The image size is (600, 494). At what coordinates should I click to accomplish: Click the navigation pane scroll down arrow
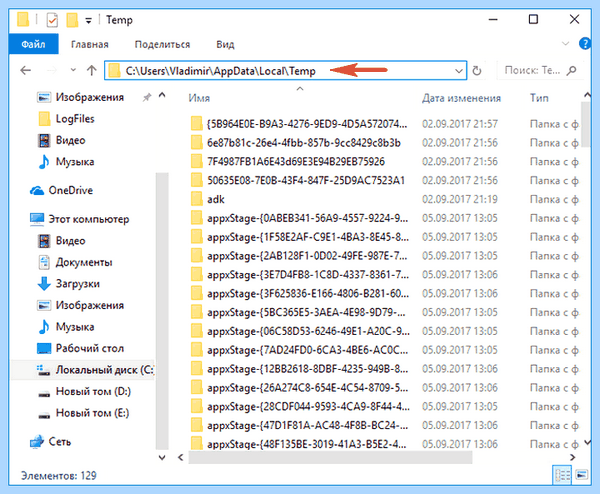[x=162, y=457]
